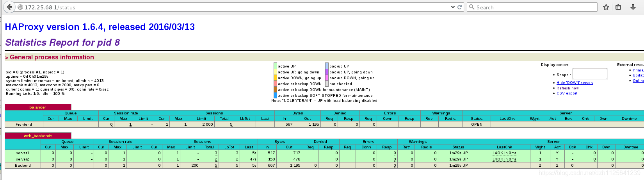Click the Frontend row label
The height and width of the screenshot is (180, 644).
(24, 125)
